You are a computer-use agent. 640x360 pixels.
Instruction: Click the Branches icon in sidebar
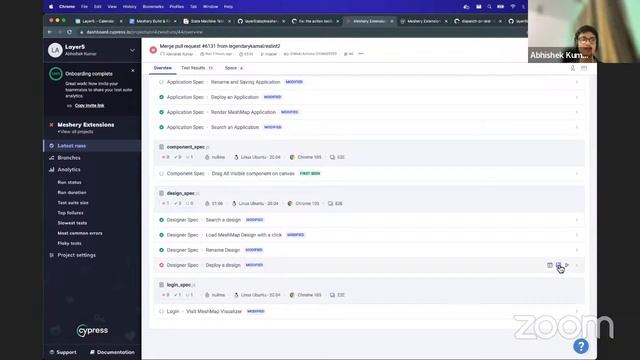51,158
